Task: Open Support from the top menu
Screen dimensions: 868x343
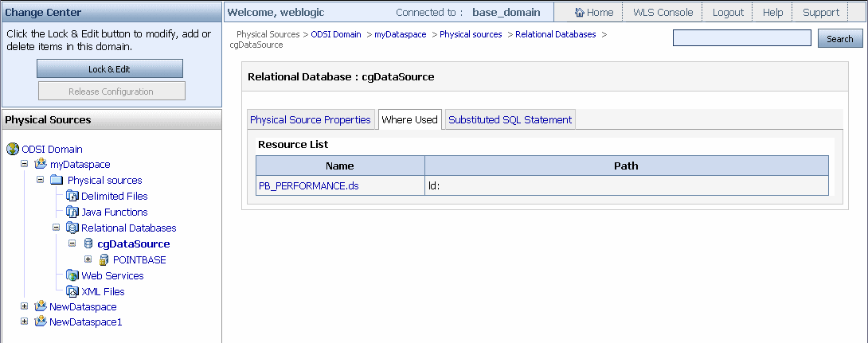Action: [821, 12]
